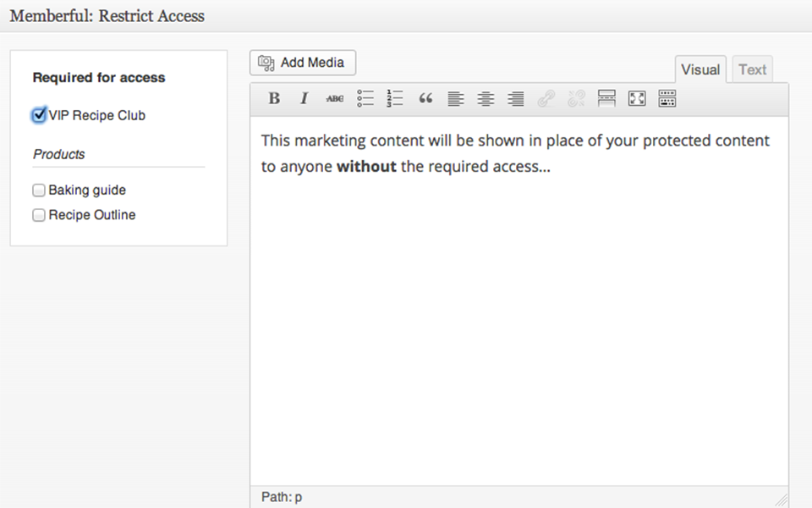Image resolution: width=812 pixels, height=508 pixels.
Task: Click the insert link icon
Action: (546, 98)
